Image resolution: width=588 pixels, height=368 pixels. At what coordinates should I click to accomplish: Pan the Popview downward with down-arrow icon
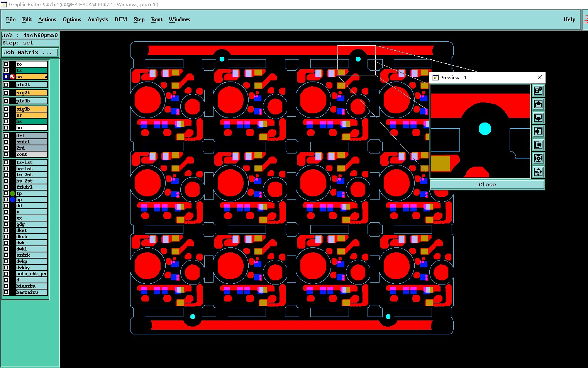[538, 118]
